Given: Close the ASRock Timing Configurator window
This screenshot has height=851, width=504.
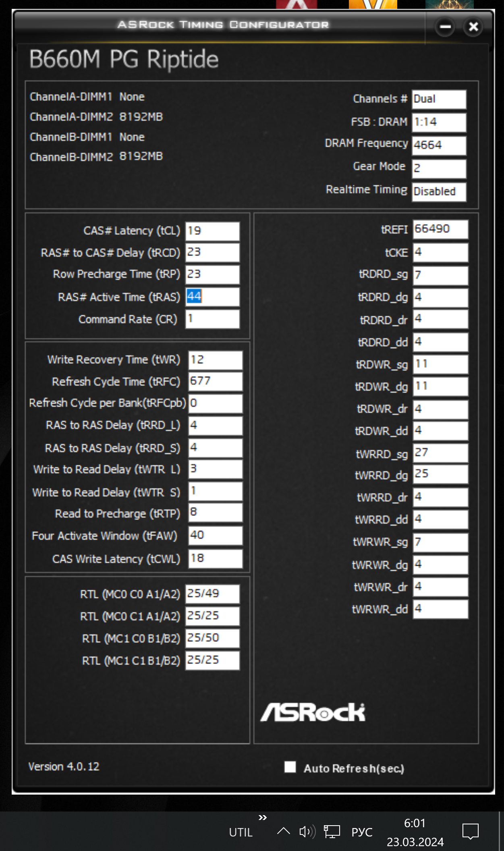Looking at the screenshot, I should (x=473, y=27).
